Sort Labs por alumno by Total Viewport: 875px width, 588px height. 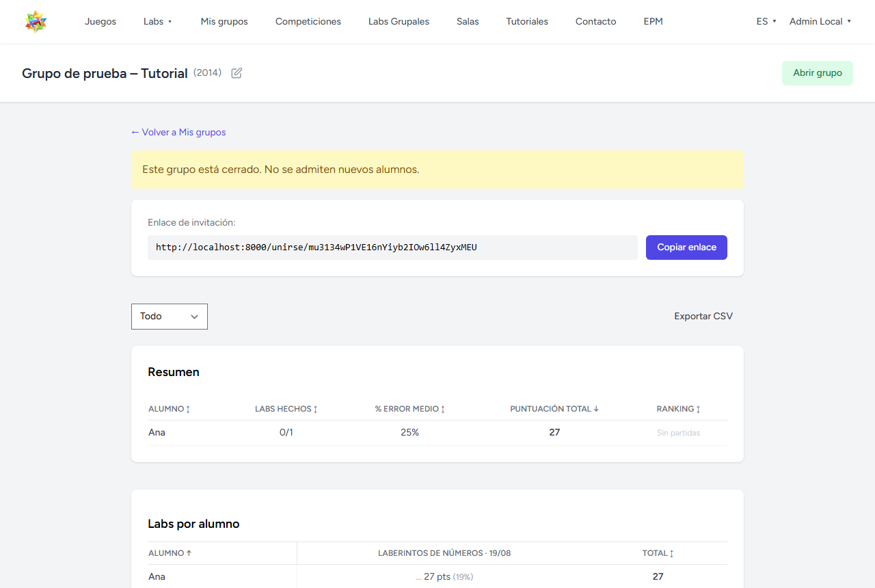click(x=658, y=553)
